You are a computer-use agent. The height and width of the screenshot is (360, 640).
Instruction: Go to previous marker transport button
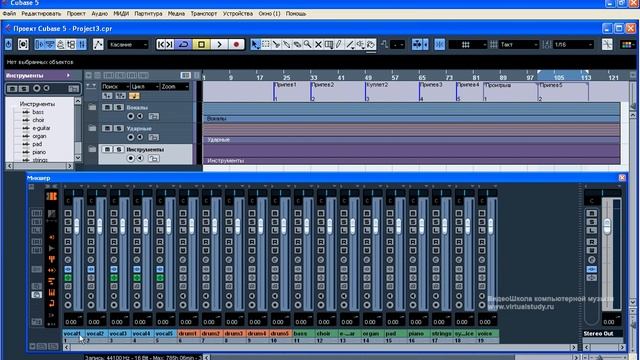point(161,44)
